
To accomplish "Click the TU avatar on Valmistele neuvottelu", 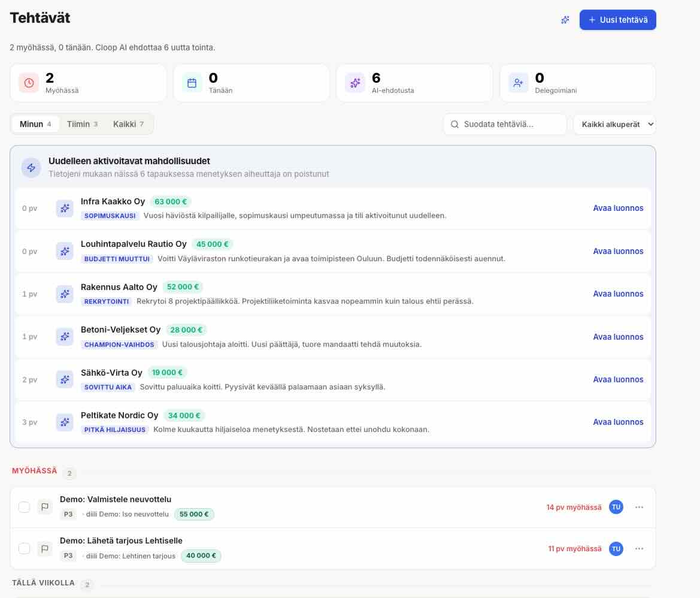I will (616, 507).
